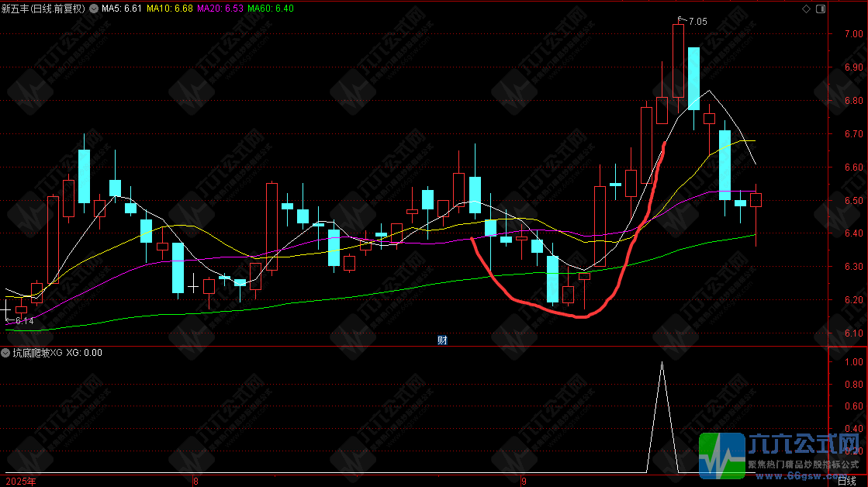Click the 日线 period label at bottom right
This screenshot has width=868, height=487.
coord(847,481)
